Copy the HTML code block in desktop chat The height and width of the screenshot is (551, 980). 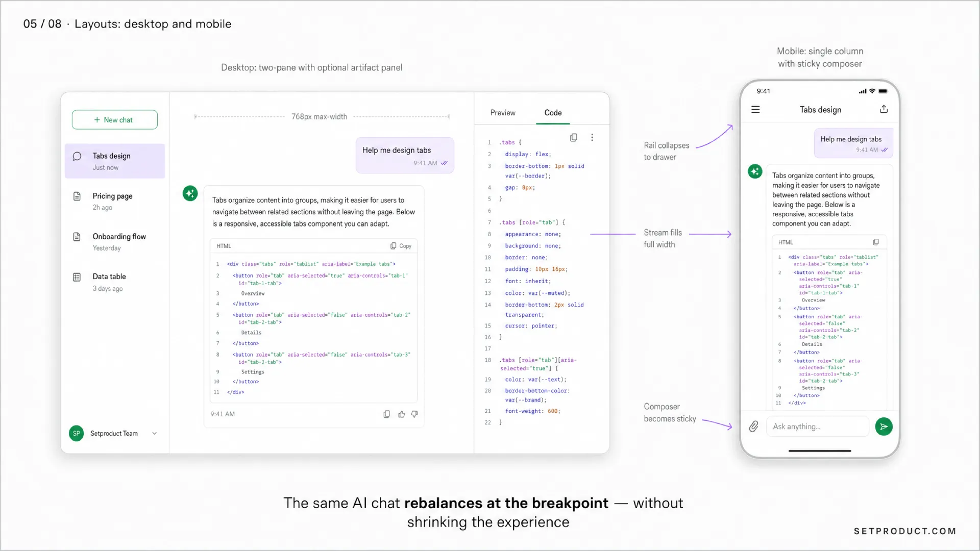401,246
